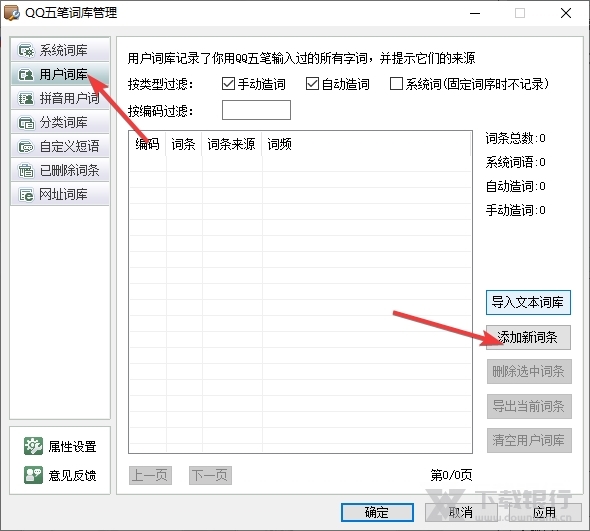
Task: Click the 下一页 page button
Action: coord(210,475)
